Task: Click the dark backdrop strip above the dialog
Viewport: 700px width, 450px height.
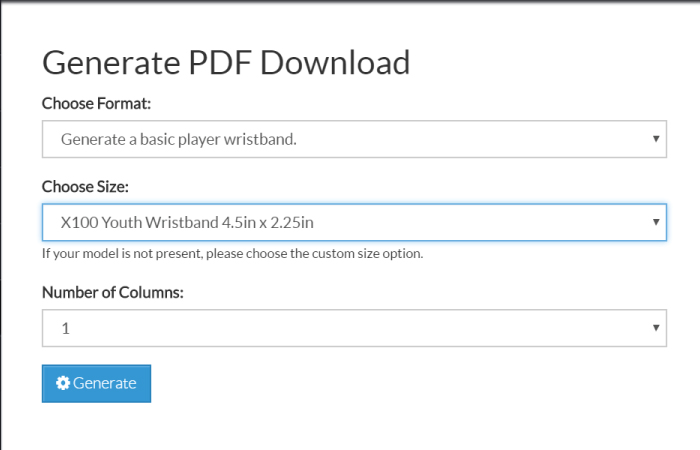Action: 350,1
